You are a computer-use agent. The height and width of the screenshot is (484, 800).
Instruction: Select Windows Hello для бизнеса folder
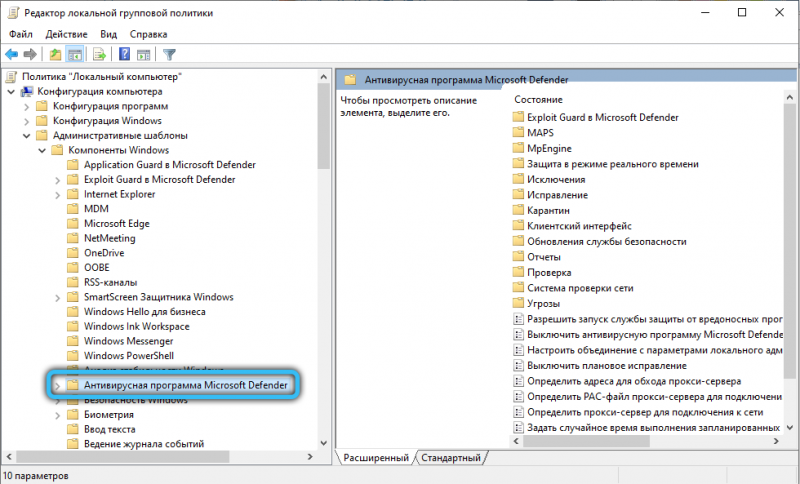click(144, 312)
